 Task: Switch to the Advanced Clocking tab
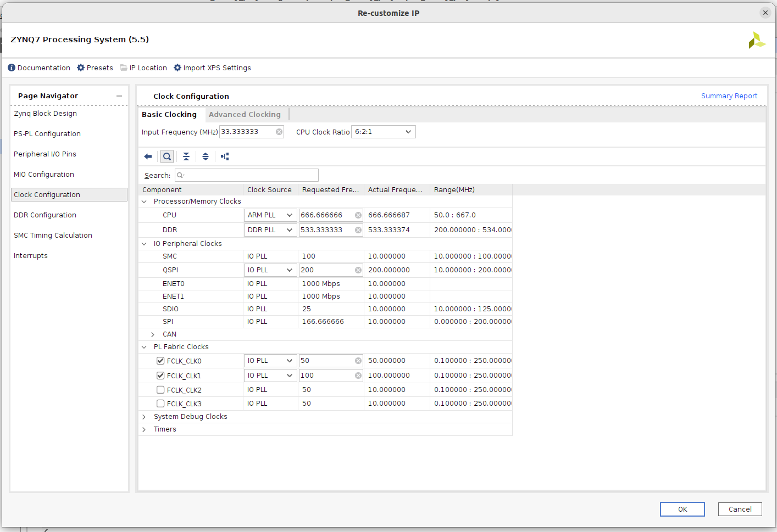[x=245, y=114]
